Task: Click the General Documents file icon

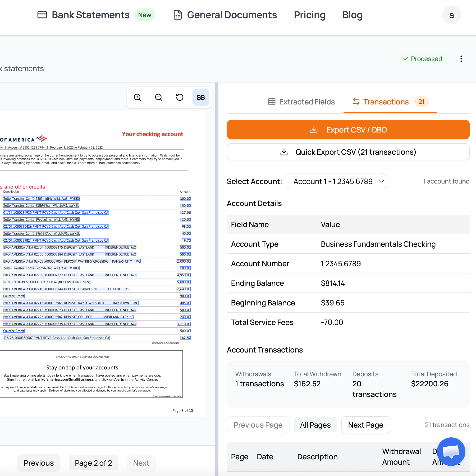Action: click(x=178, y=15)
